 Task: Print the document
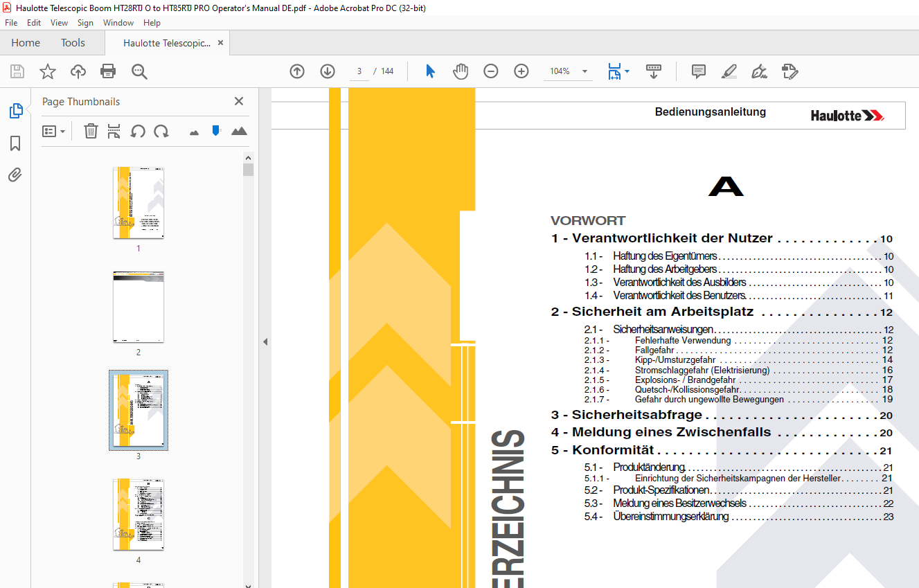[x=108, y=71]
